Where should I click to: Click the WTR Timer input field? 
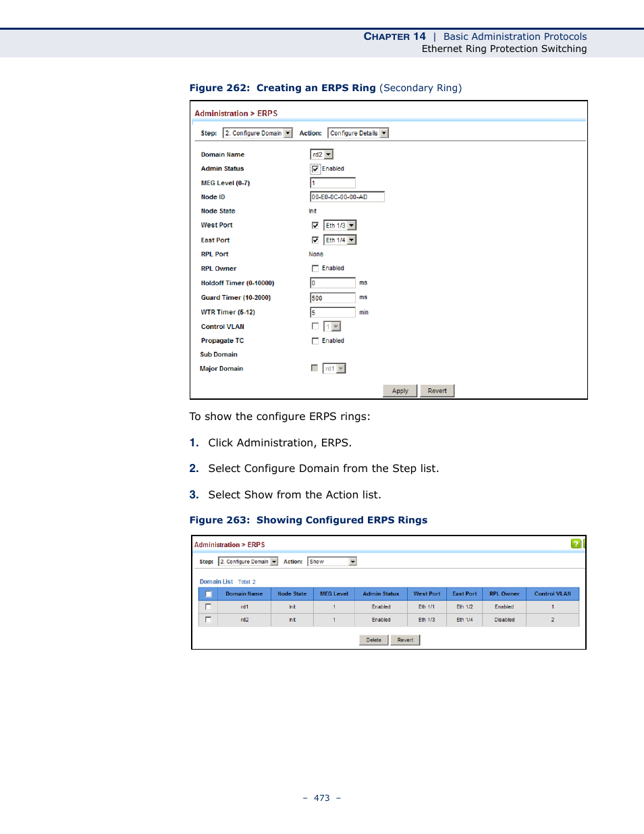click(333, 313)
